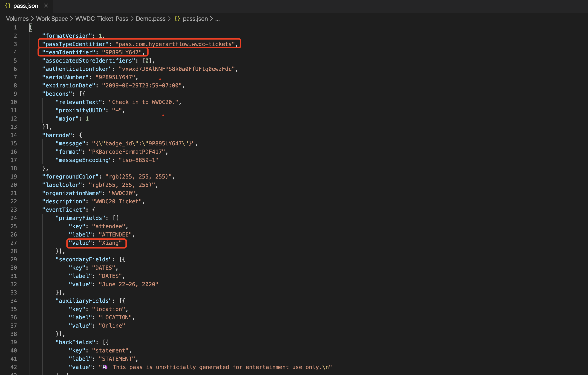Click the JSON braces icon in tab
The width and height of the screenshot is (588, 375).
(x=8, y=6)
